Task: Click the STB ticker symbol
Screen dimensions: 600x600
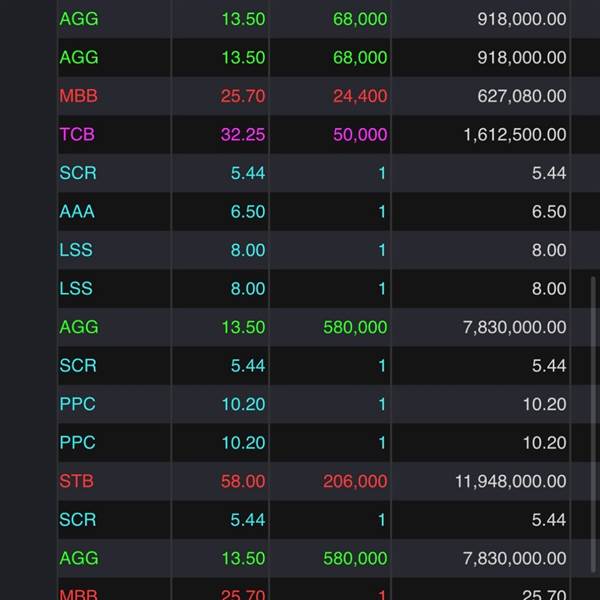Action: pos(76,481)
